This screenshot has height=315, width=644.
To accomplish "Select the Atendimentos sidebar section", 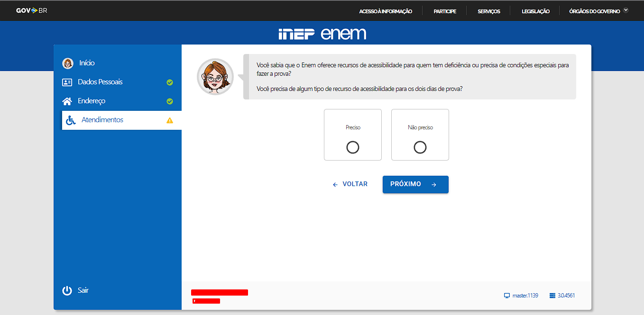I will pos(121,120).
